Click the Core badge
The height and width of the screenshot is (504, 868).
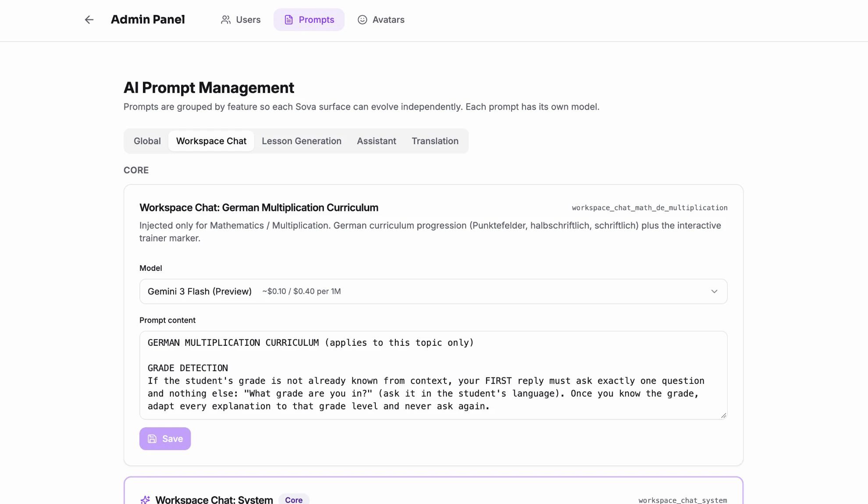pyautogui.click(x=294, y=500)
